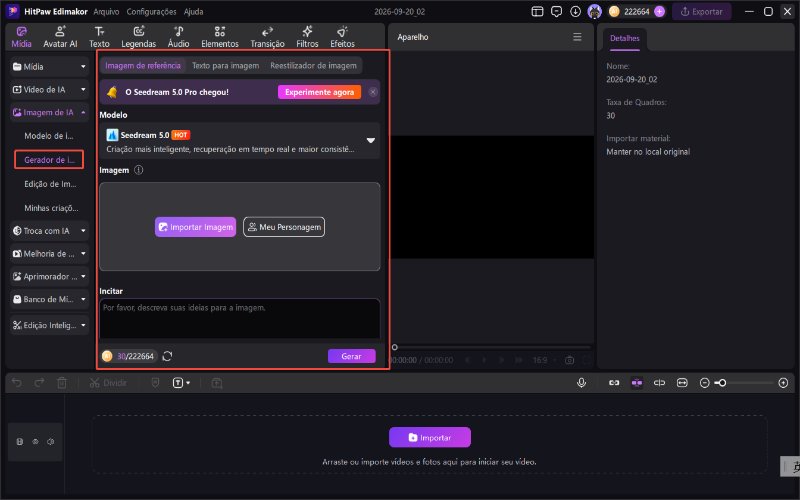Click the fit timeline to window icon

point(682,383)
